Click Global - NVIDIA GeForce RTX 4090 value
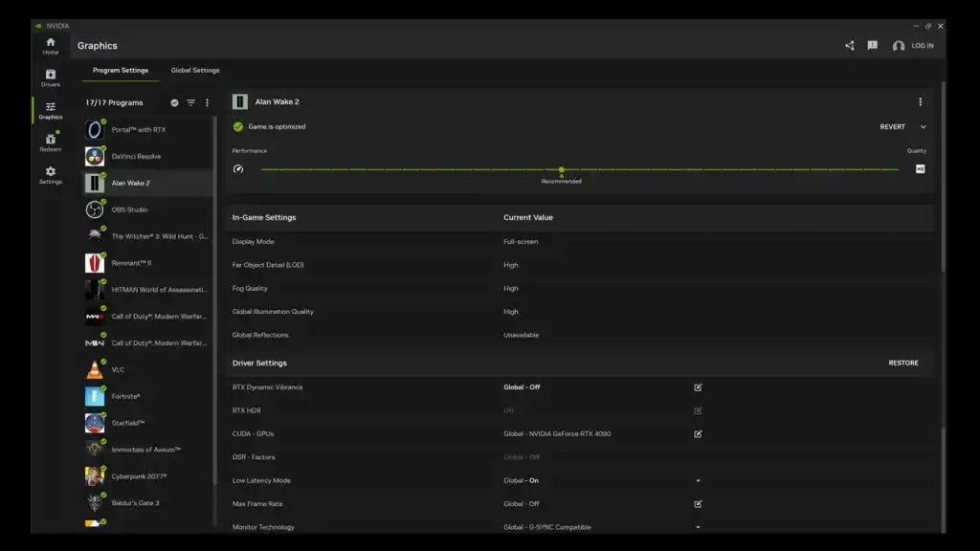Screen dimensions: 980x551 coord(557,433)
